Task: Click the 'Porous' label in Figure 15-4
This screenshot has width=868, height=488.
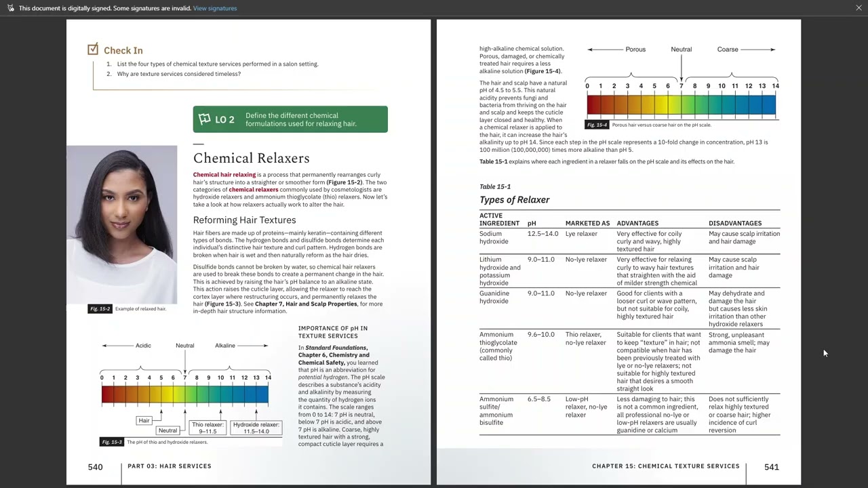Action: (x=635, y=49)
